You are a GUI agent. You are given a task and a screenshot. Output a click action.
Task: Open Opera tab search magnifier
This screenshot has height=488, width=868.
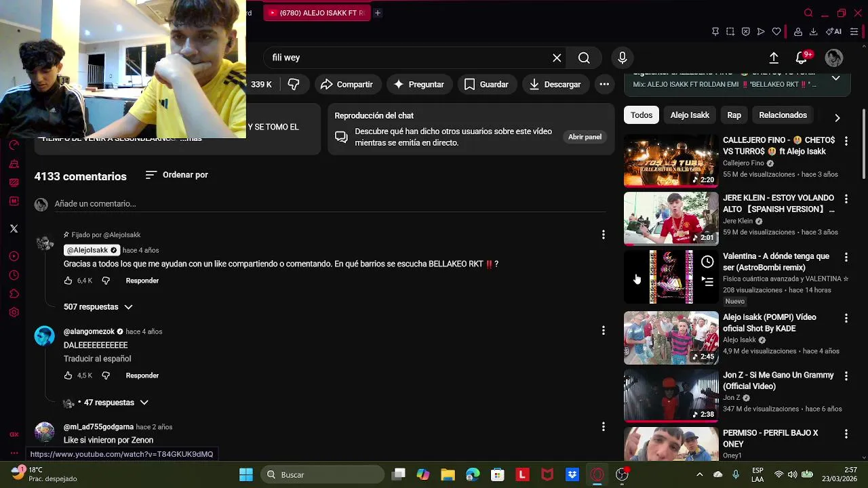(808, 13)
